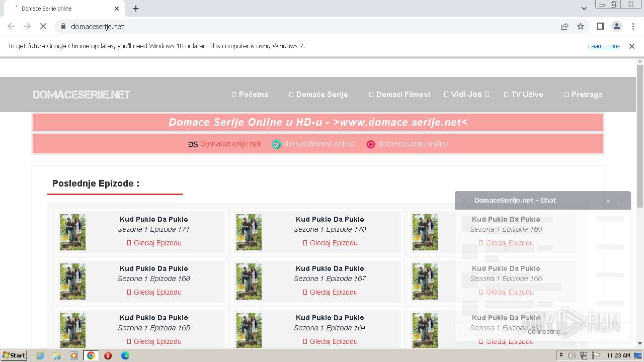Click the page vertical scrollbar

click(640, 136)
